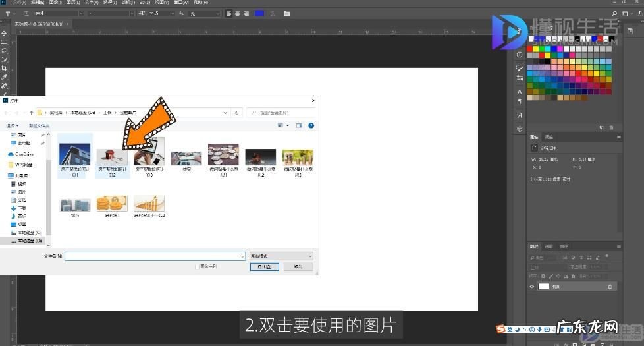Go up one folder in Open dialog
This screenshot has height=346, width=644.
click(x=31, y=113)
